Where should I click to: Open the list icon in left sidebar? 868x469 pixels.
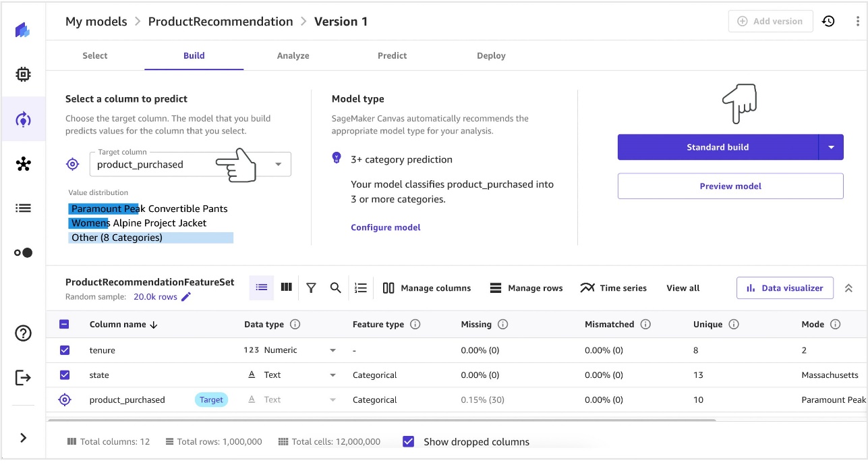(x=23, y=209)
